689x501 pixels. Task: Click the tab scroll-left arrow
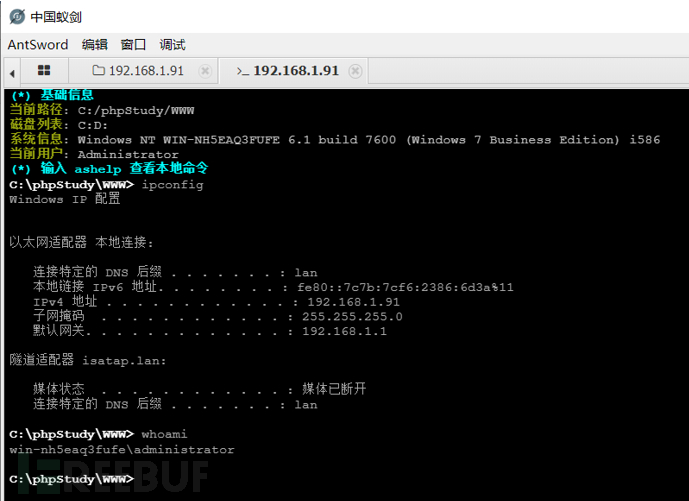tap(12, 73)
